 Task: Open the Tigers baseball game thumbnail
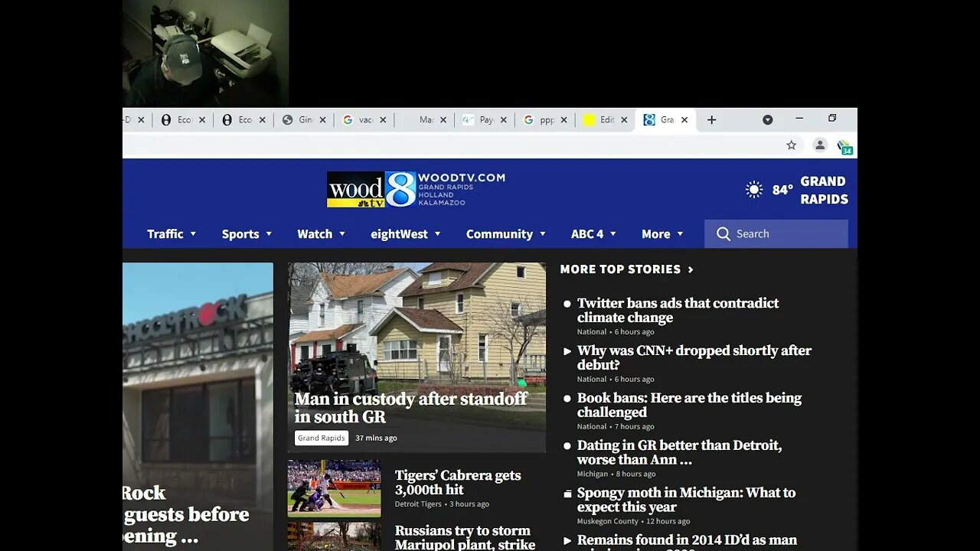(334, 488)
